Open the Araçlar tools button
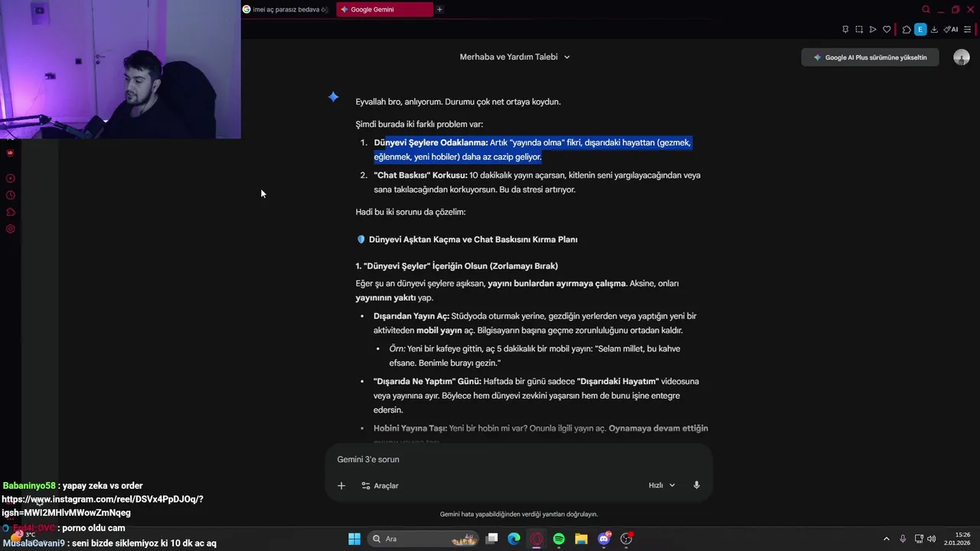 [380, 485]
